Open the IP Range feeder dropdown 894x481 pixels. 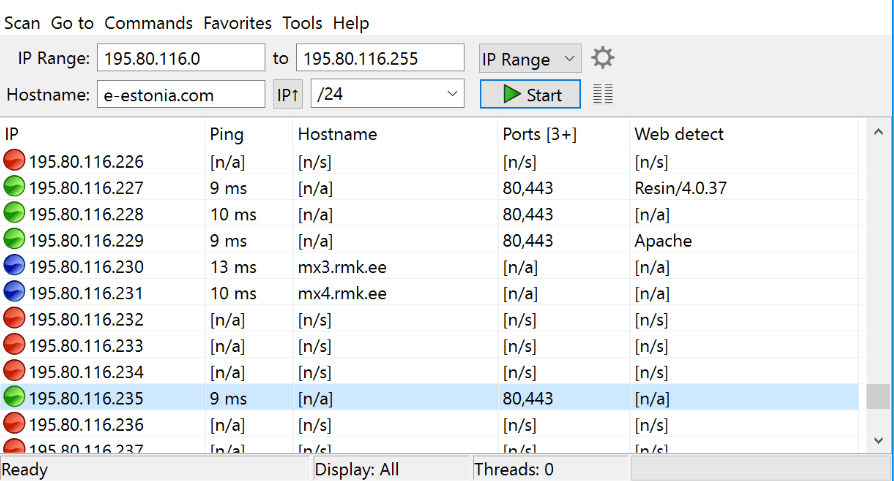(x=529, y=59)
